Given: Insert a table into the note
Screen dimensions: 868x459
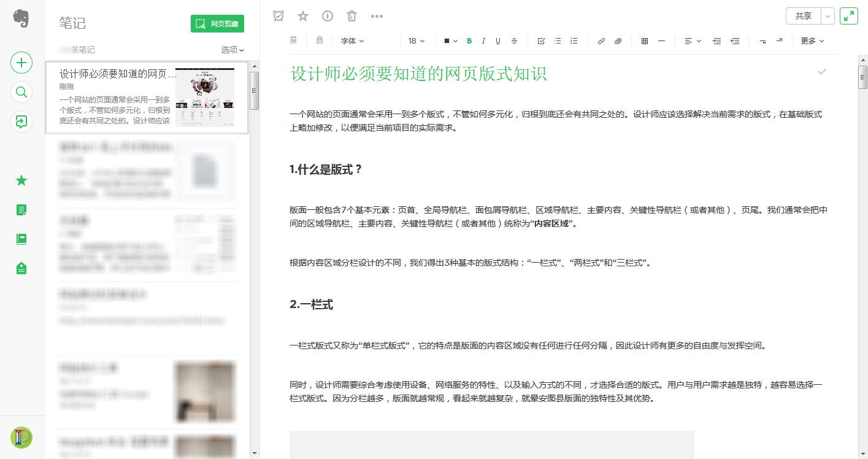Looking at the screenshot, I should pyautogui.click(x=644, y=41).
